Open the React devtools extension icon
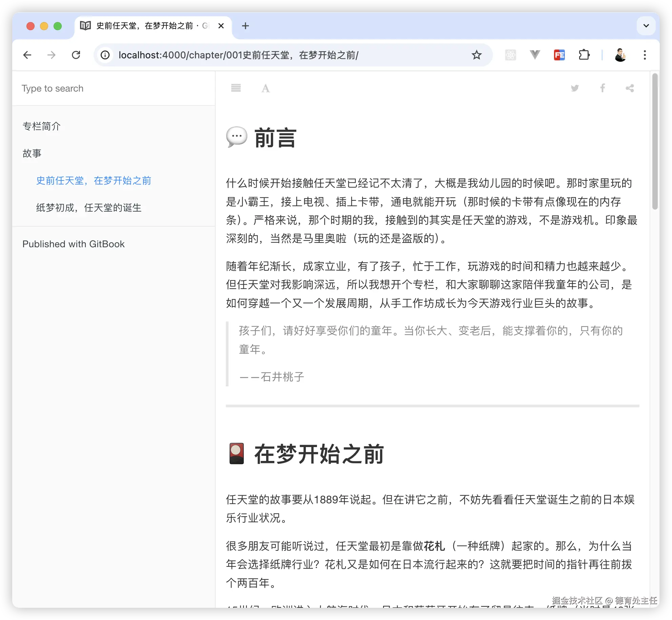 coord(510,55)
